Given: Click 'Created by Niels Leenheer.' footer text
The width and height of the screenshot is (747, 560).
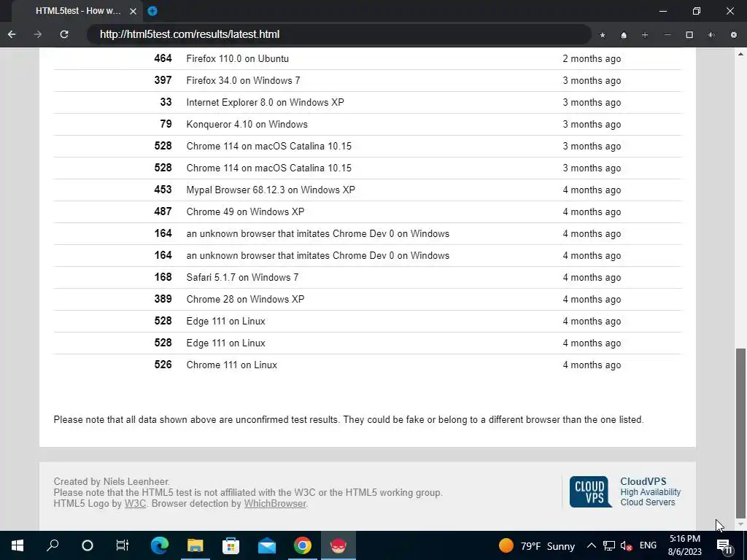Looking at the screenshot, I should (x=112, y=481).
